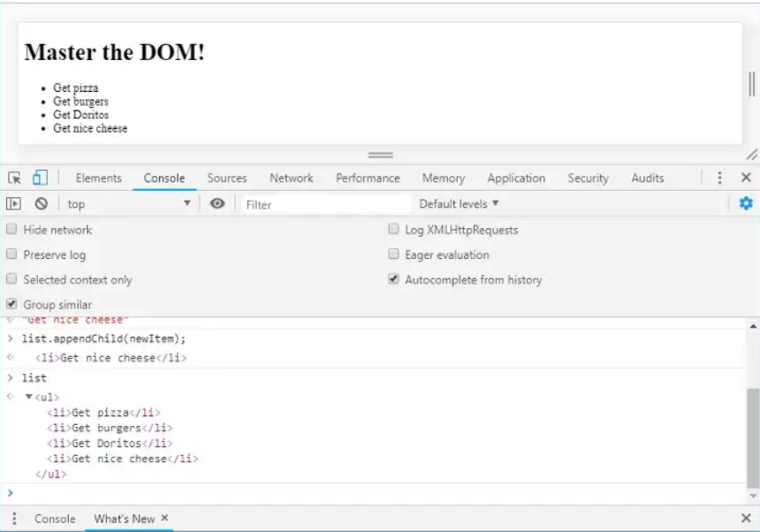Image resolution: width=760 pixels, height=532 pixels.
Task: Show the console sidebar icon
Action: point(13,204)
